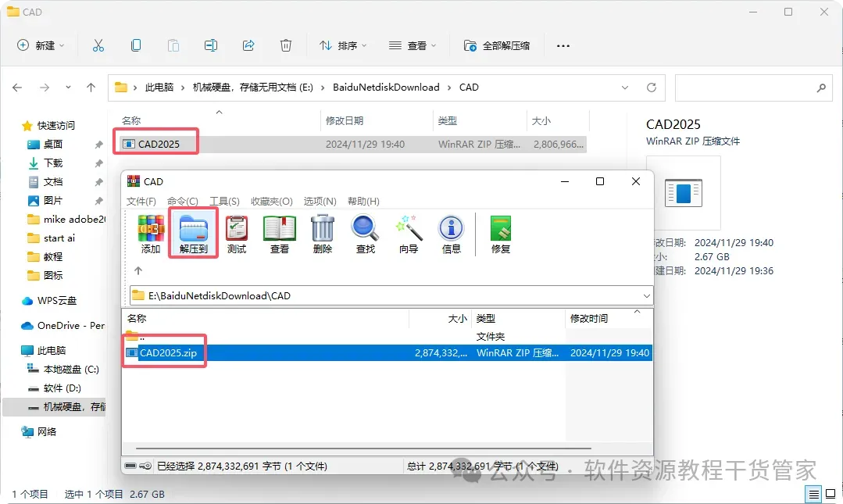Click the WinRAR horizontal scrollbar
This screenshot has height=504, width=843.
coord(363,448)
